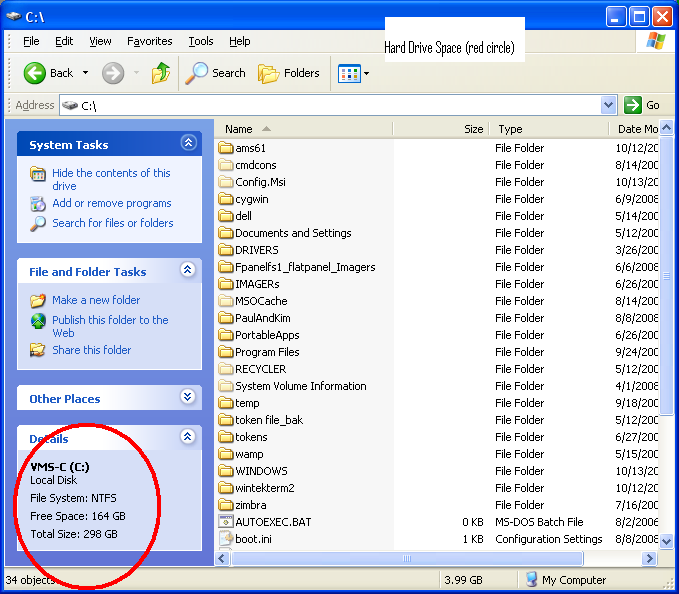The height and width of the screenshot is (594, 679).
Task: Select the zimbra folder name
Action: [x=251, y=505]
